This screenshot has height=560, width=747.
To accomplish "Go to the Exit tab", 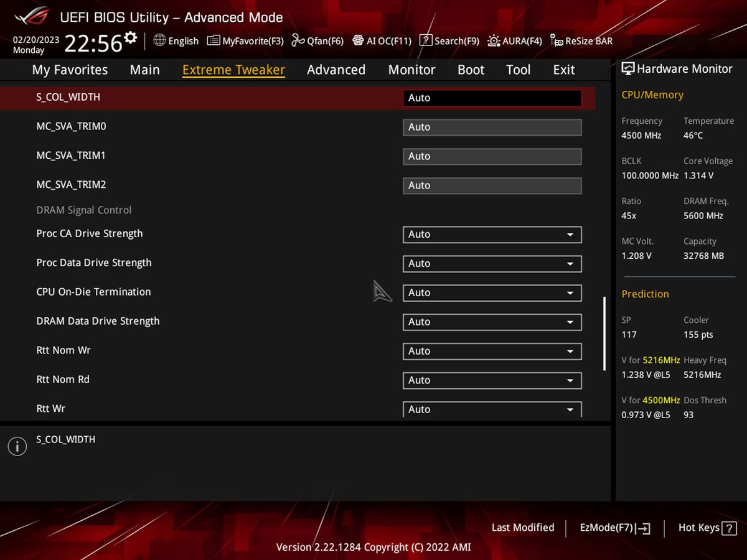I will click(x=564, y=70).
